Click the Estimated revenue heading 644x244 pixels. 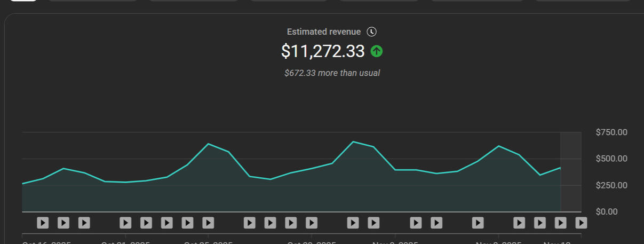coord(323,32)
